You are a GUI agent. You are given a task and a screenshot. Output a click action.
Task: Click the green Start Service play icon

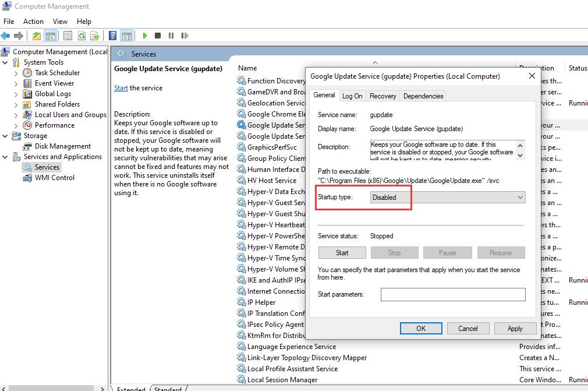coord(145,36)
